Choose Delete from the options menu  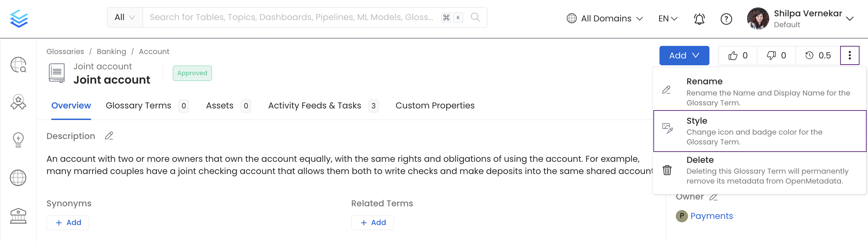pos(759,170)
